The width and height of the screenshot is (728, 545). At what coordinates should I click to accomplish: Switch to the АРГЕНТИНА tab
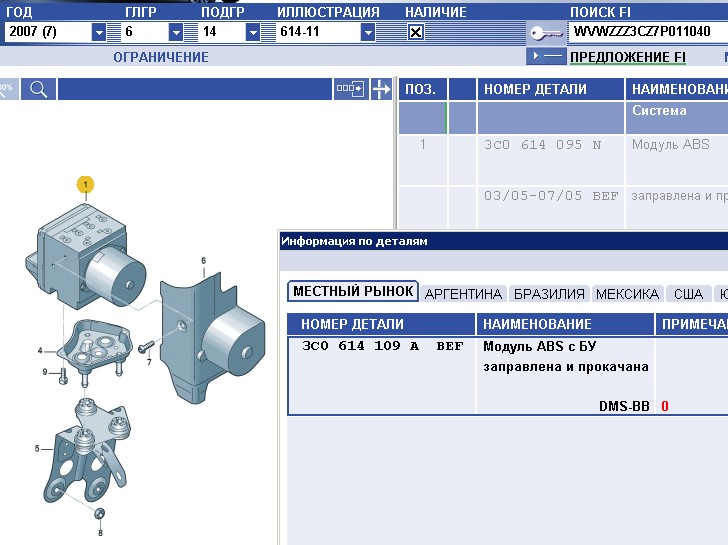[x=462, y=293]
